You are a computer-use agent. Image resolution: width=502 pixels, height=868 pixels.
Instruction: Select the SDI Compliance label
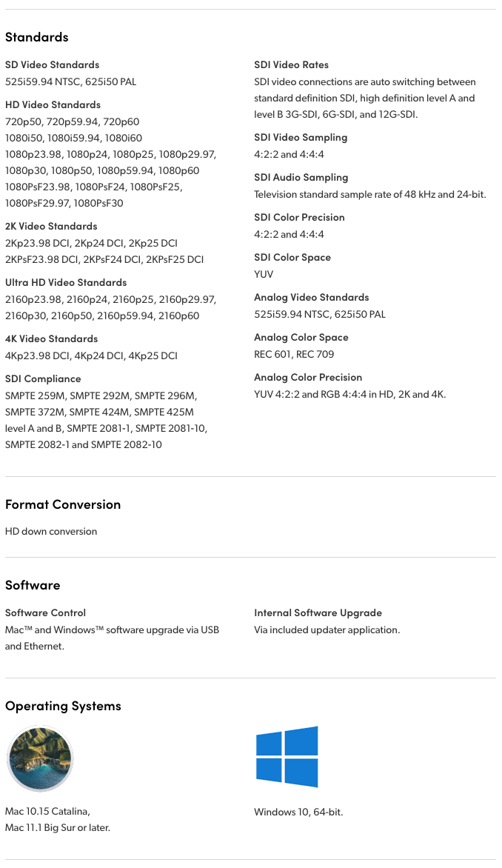pyautogui.click(x=43, y=378)
